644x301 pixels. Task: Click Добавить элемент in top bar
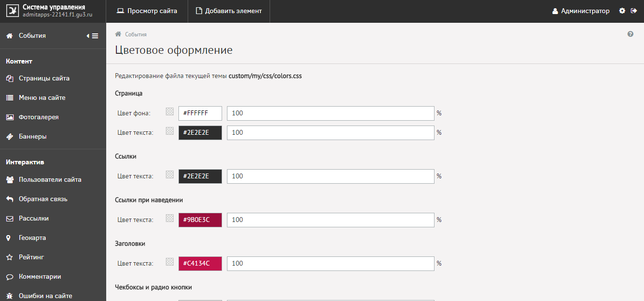[228, 11]
